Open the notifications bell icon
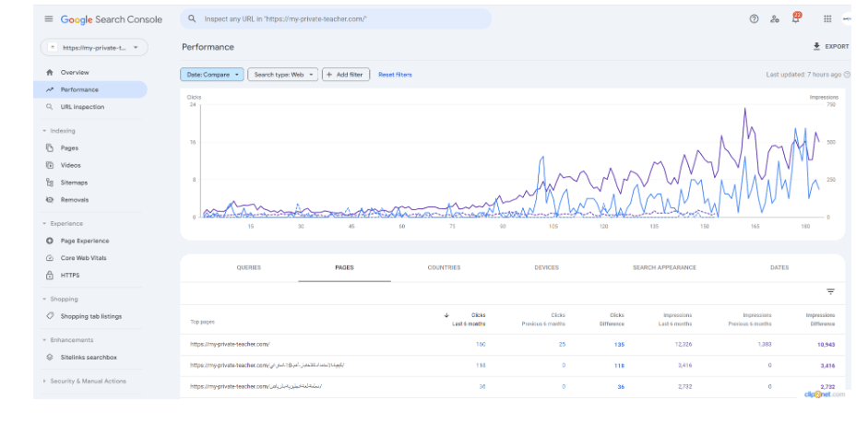The width and height of the screenshot is (868, 424). click(x=796, y=18)
